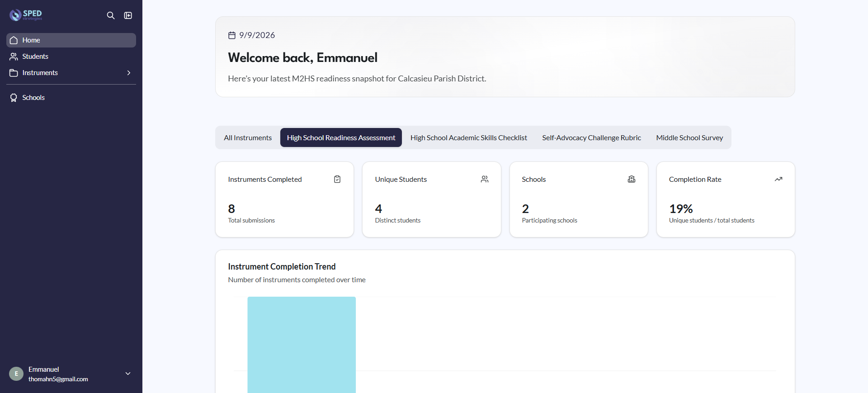Open Schools page in sidebar
This screenshot has height=393, width=868.
71,98
